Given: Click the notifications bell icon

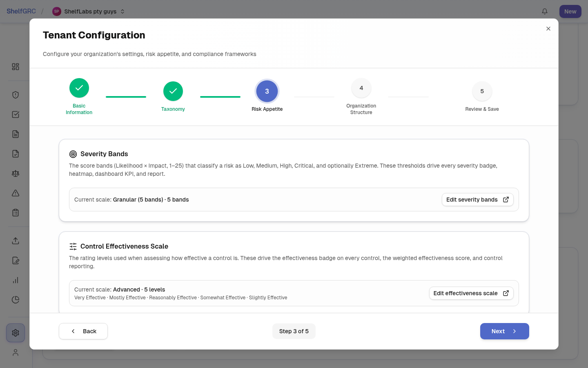Looking at the screenshot, I should [x=545, y=11].
